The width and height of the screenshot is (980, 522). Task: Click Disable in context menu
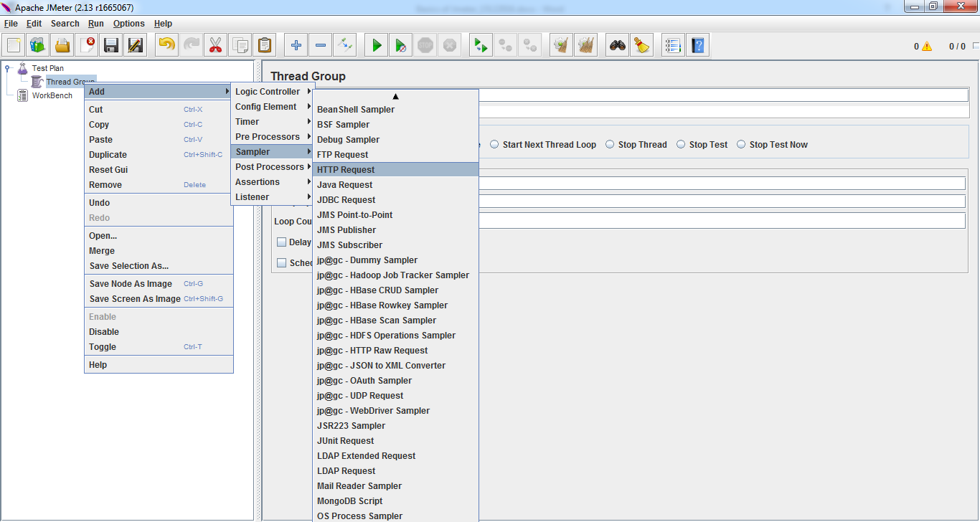click(x=159, y=332)
